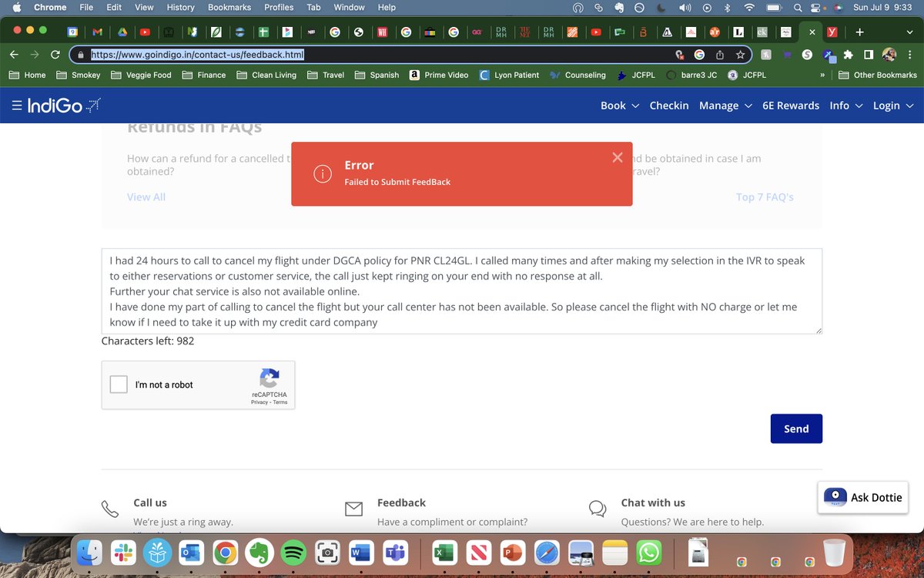Open the Checkin link in header
This screenshot has width=924, height=578.
[669, 106]
